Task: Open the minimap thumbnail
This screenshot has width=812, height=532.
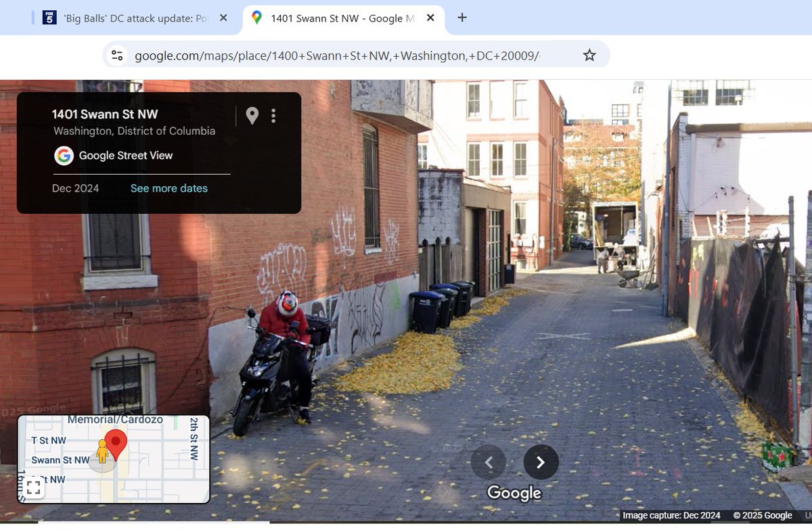Action: click(114, 459)
